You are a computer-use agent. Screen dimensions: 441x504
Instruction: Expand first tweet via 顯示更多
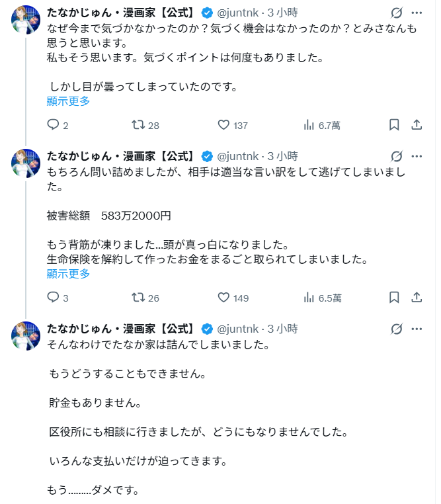(68, 101)
